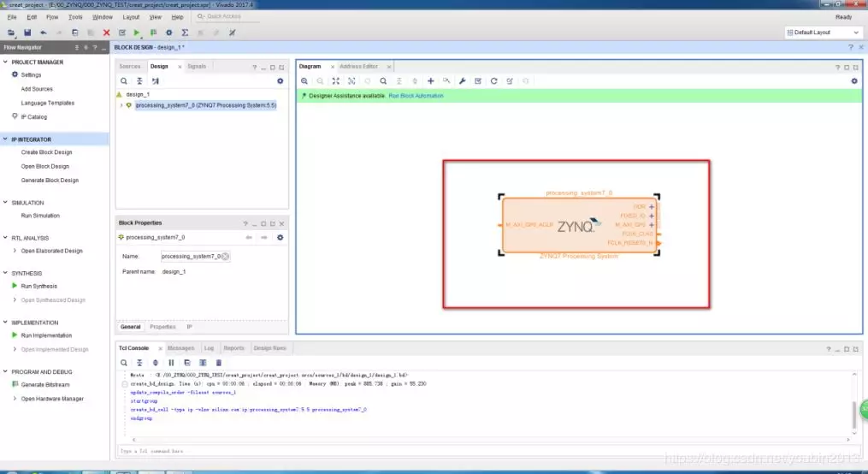Click the Zoom Fit icon in Diagram toolbar
Screen dimensions: 868x474
point(335,80)
